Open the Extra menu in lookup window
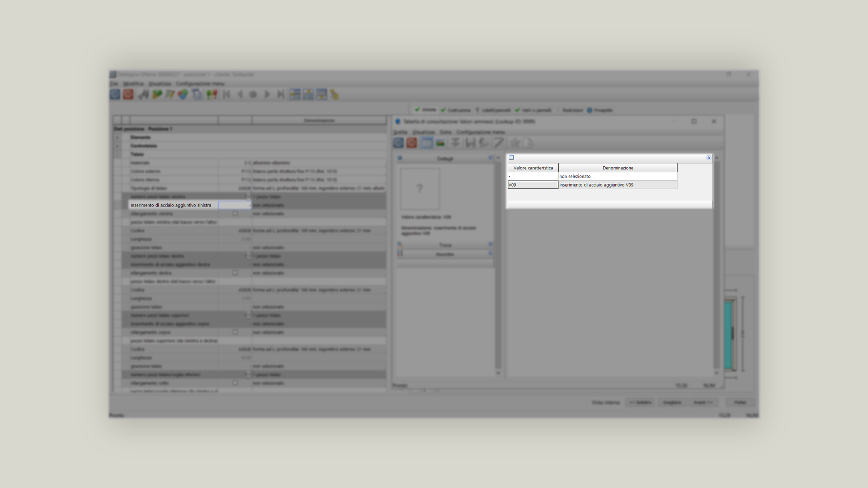868x488 pixels. tap(445, 132)
